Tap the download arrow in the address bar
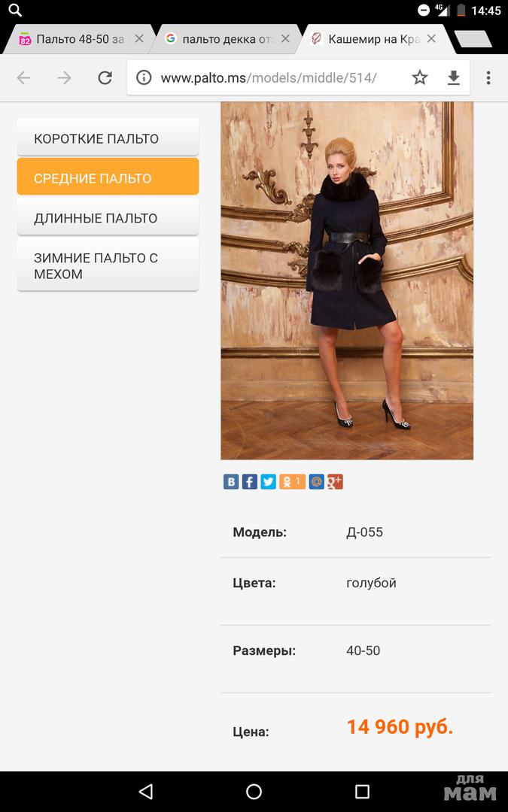Screen dimensions: 508x812 click(454, 77)
